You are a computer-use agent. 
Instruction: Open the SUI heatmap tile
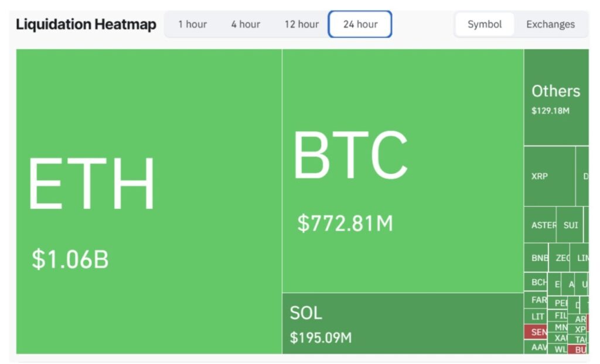point(570,225)
